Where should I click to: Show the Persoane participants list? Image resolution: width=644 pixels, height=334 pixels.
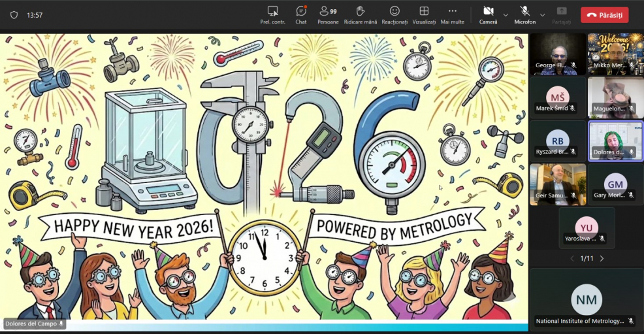[328, 15]
